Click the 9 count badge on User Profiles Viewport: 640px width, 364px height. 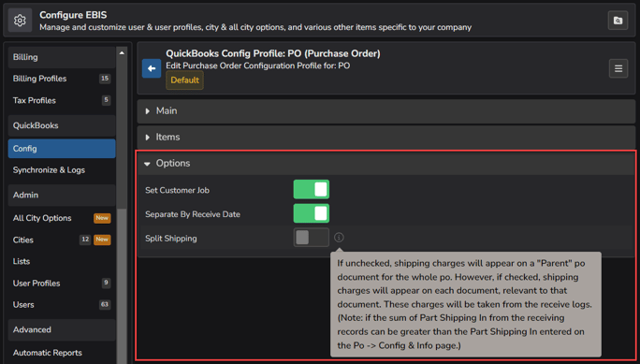[106, 283]
